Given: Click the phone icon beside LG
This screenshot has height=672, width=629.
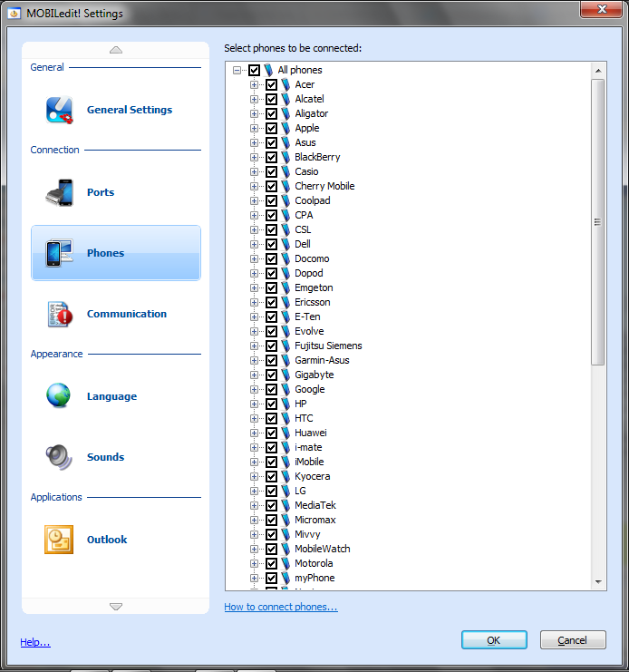Looking at the screenshot, I should [285, 491].
